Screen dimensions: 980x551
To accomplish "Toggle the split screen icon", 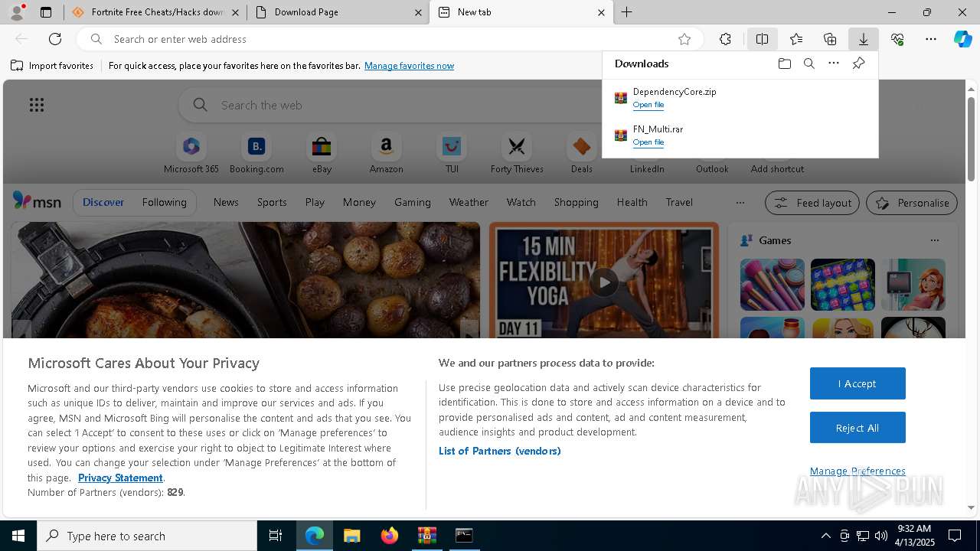I will [x=763, y=39].
